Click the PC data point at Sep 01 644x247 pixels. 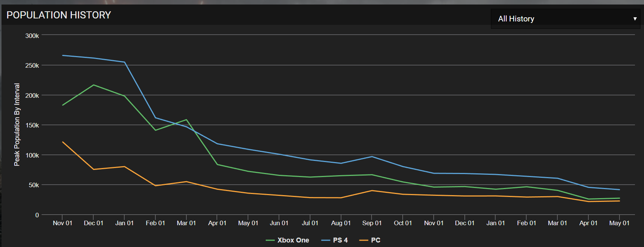point(372,191)
